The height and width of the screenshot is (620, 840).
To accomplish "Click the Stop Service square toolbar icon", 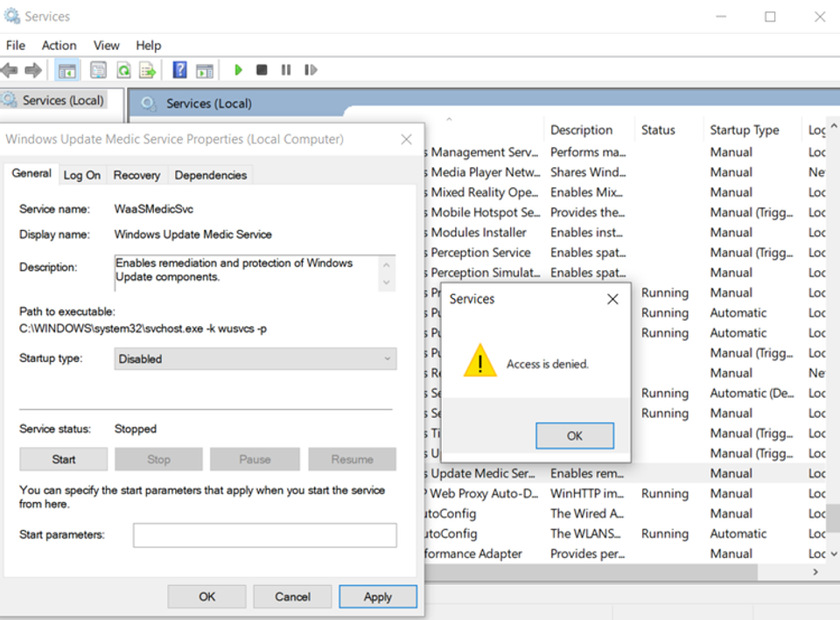I will (x=262, y=70).
